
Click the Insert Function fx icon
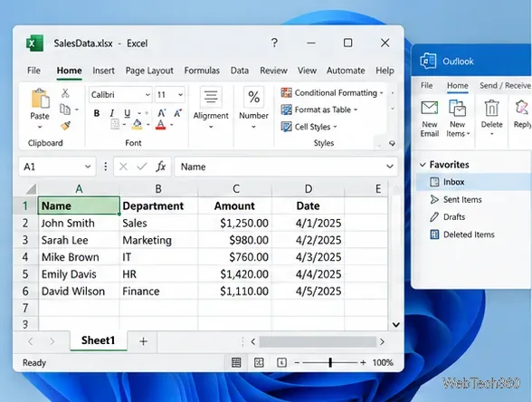click(x=161, y=167)
